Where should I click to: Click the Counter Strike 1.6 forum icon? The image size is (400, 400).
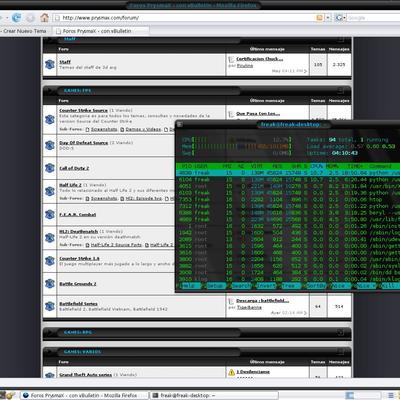coord(50,261)
